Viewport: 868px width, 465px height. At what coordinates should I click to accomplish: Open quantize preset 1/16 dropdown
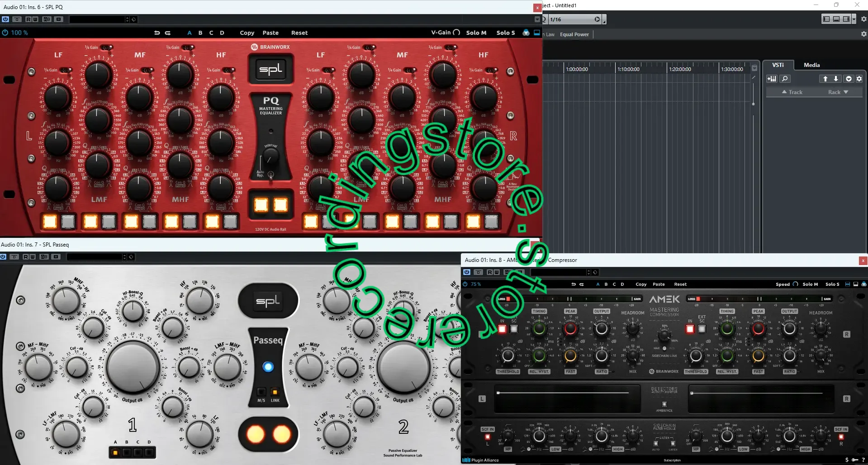click(575, 19)
